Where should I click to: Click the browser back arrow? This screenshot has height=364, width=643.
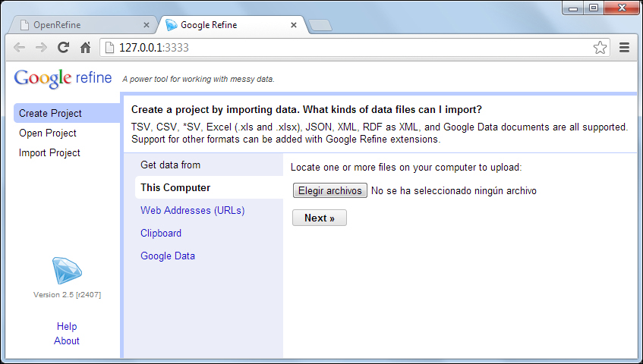coord(19,48)
